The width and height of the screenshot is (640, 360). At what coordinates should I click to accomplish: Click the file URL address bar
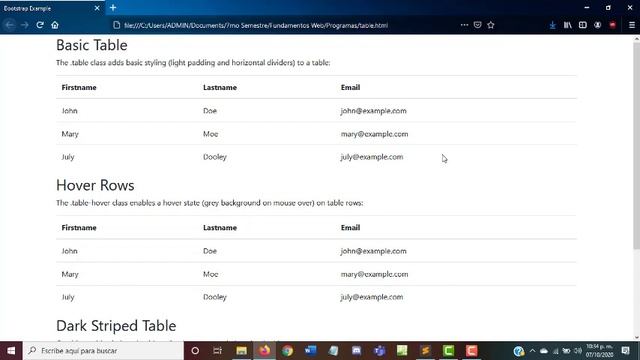[256, 25]
